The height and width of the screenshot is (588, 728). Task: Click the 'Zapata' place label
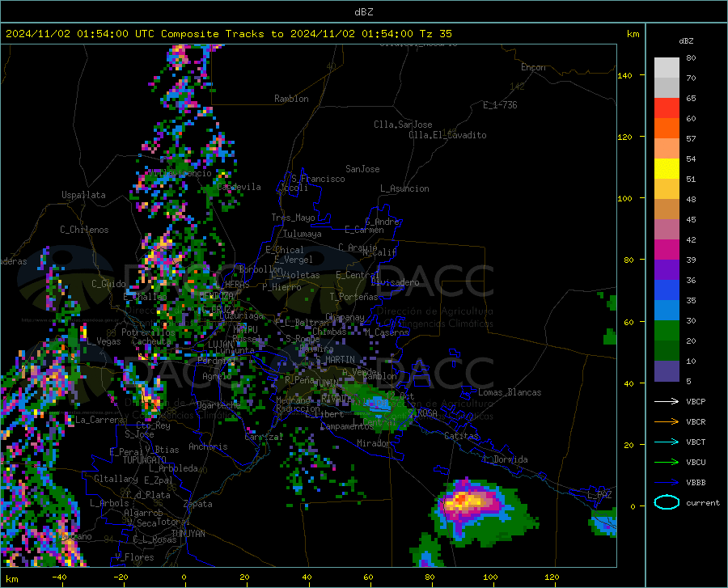[x=198, y=504]
